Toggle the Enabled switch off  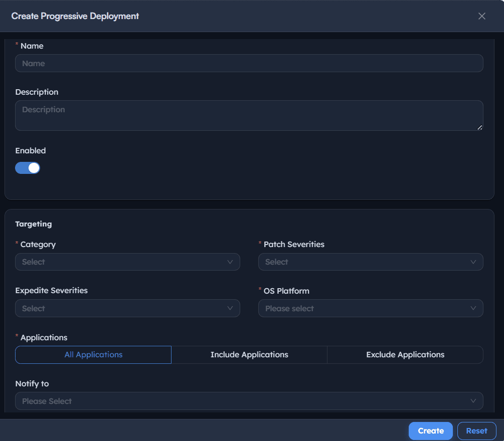(28, 168)
